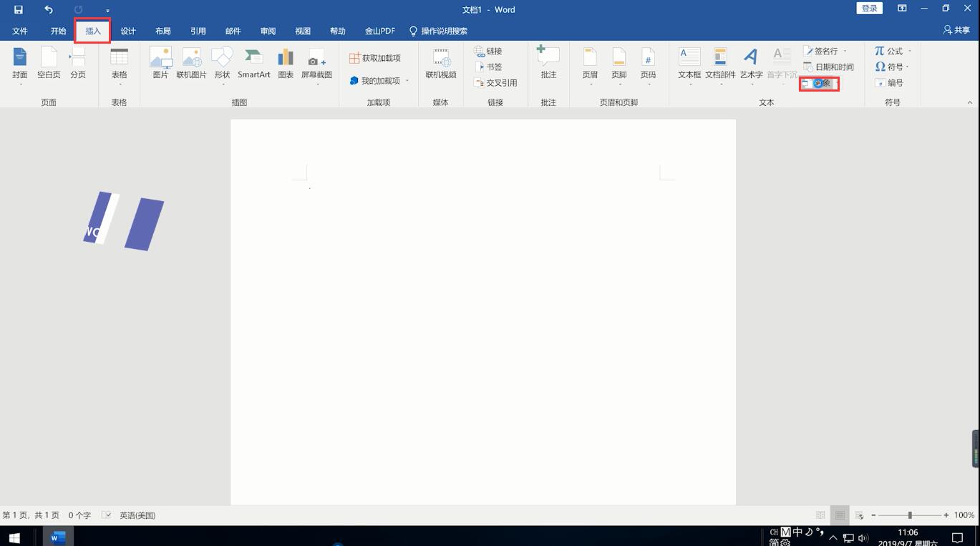This screenshot has height=546, width=980.
Task: Switch to the Home (开始) tab
Action: tap(58, 31)
